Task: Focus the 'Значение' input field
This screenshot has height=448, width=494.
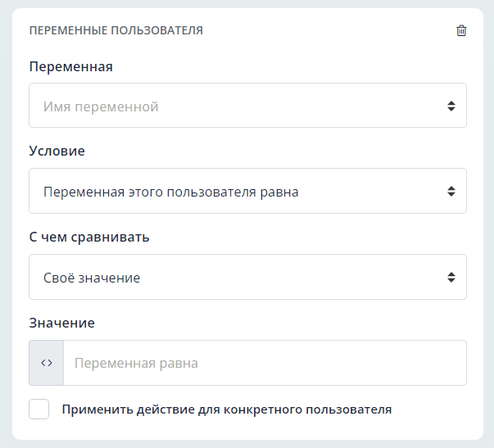Action: [264, 363]
